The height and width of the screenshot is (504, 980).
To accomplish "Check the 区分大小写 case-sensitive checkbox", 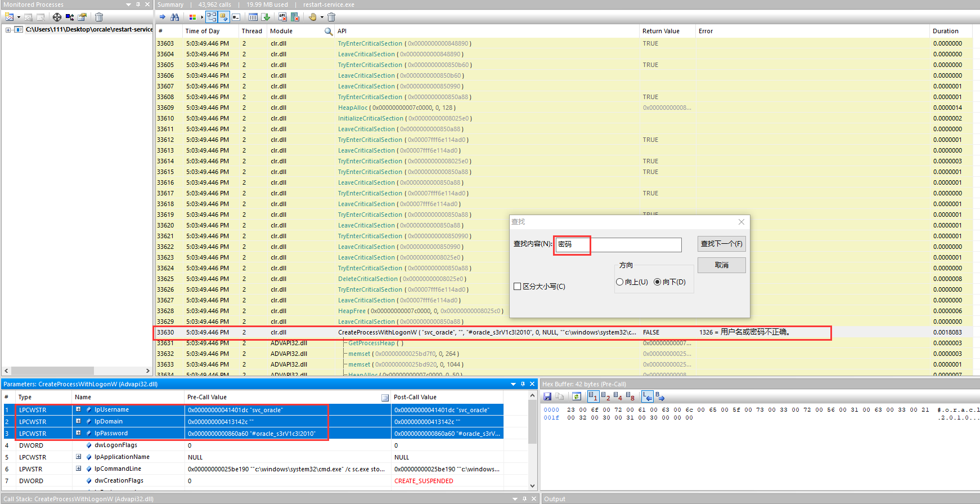I will pos(517,287).
